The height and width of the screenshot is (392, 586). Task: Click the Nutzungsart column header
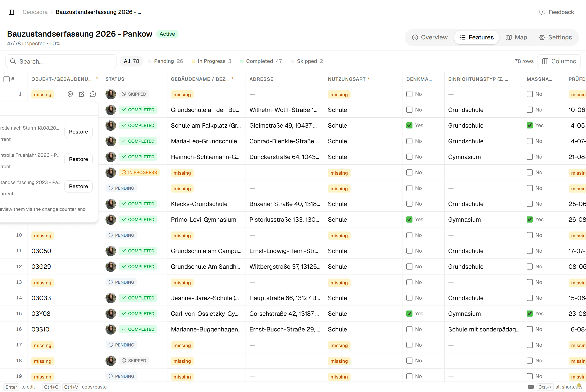[x=363, y=79]
